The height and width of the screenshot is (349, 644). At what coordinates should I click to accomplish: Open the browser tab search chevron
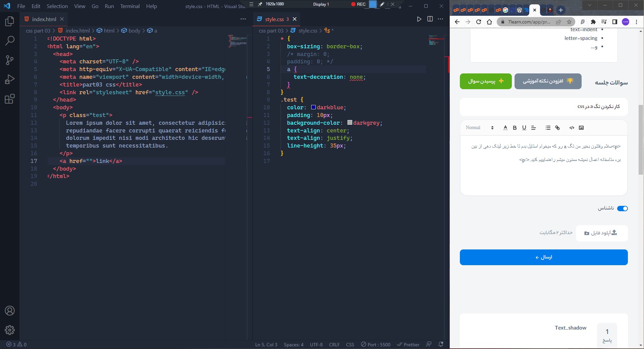tap(590, 5)
